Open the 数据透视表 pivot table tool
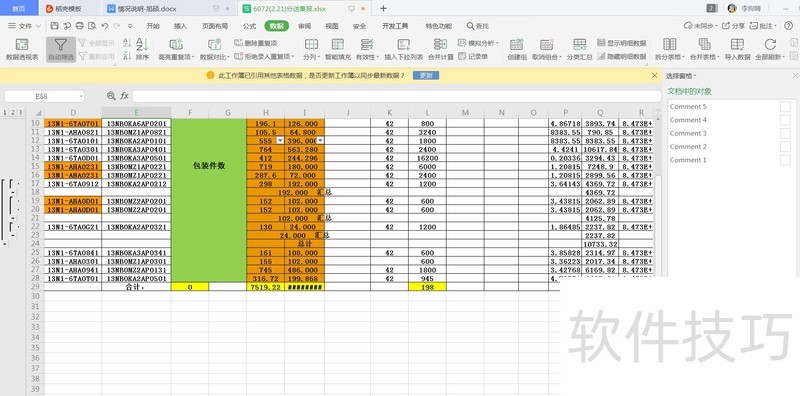The image size is (800, 396). click(x=22, y=50)
